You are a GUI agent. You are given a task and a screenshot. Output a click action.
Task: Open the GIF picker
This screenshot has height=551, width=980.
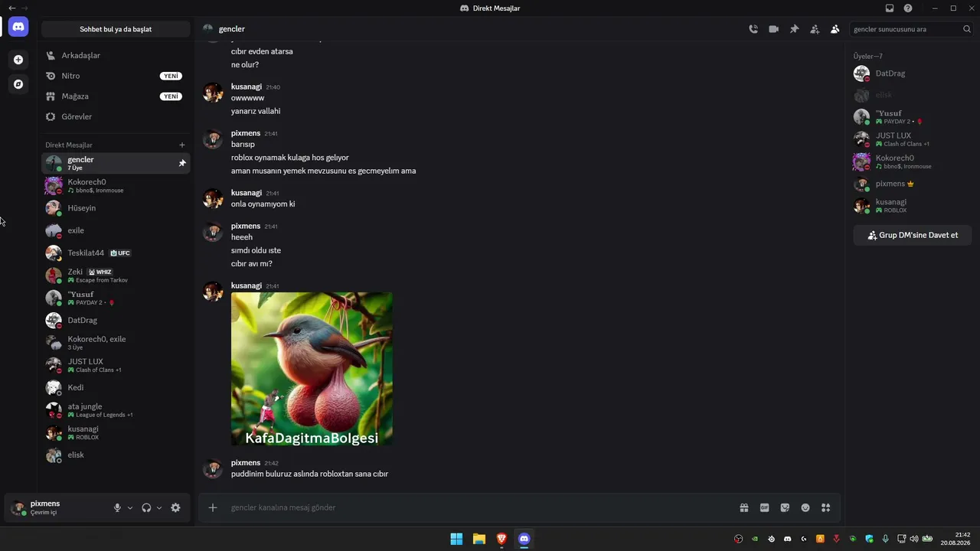pyautogui.click(x=764, y=507)
